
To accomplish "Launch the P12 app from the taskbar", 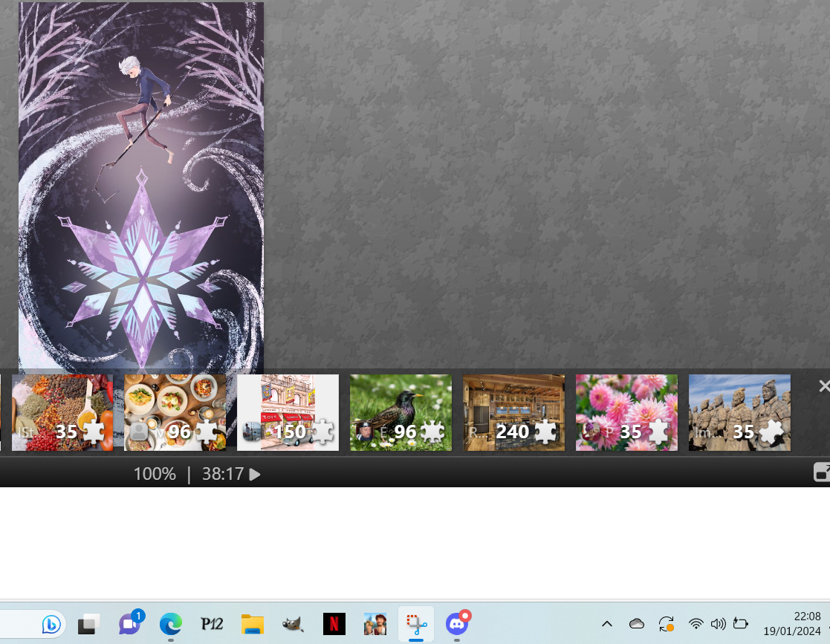I will pos(212,625).
